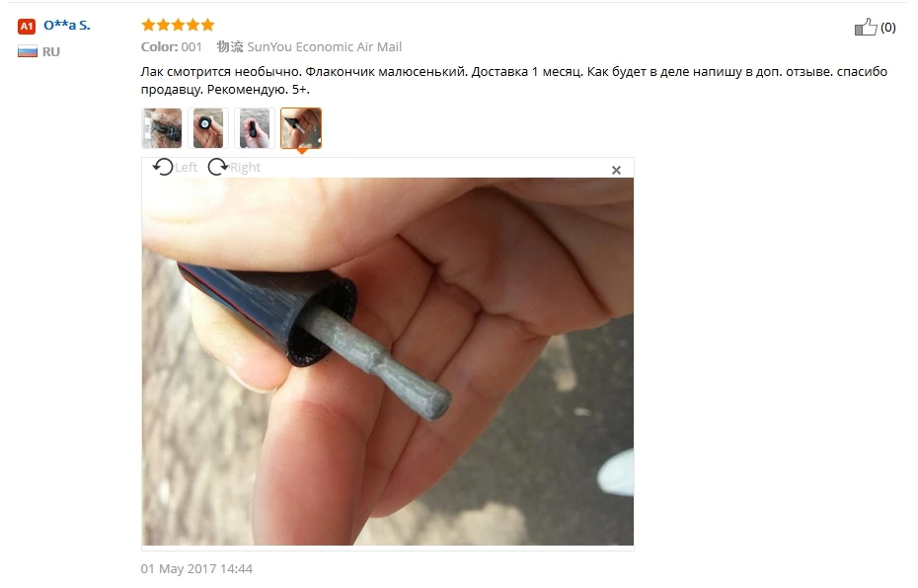Screen dimensions: 918x588
Task: Click the enlarged nail polish brush photo
Action: [388, 361]
